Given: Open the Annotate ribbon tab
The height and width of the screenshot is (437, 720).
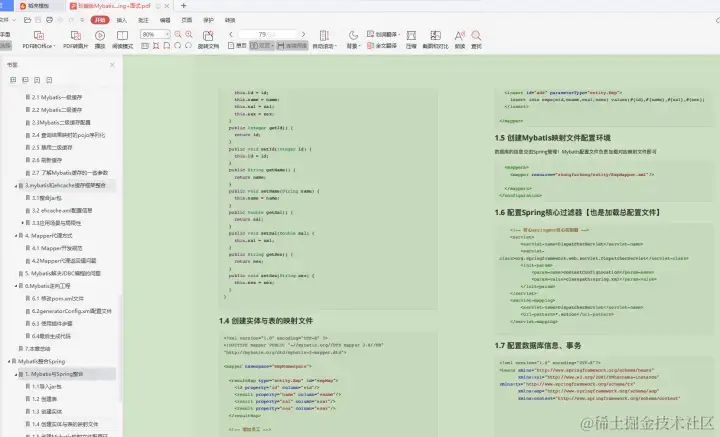Looking at the screenshot, I should coord(143,20).
